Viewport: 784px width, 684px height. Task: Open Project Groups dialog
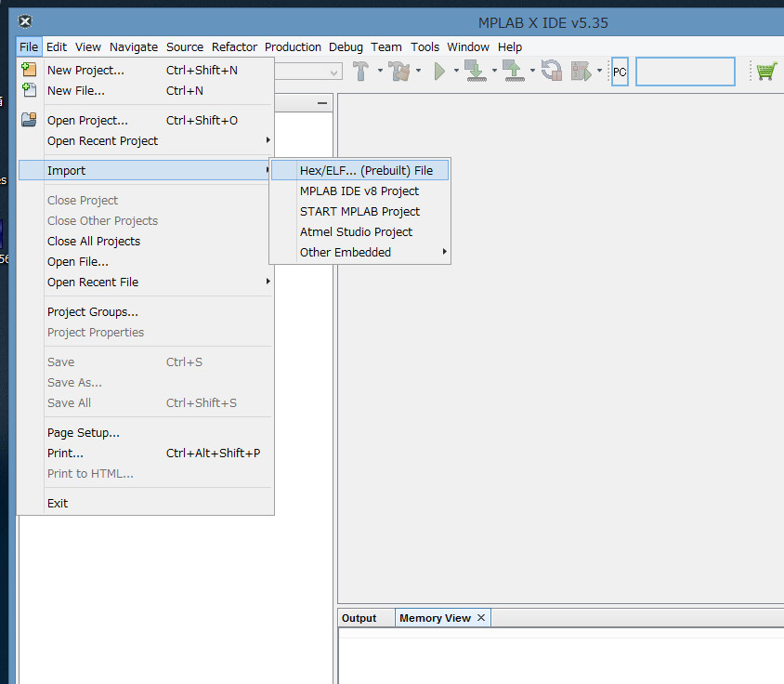point(145,311)
